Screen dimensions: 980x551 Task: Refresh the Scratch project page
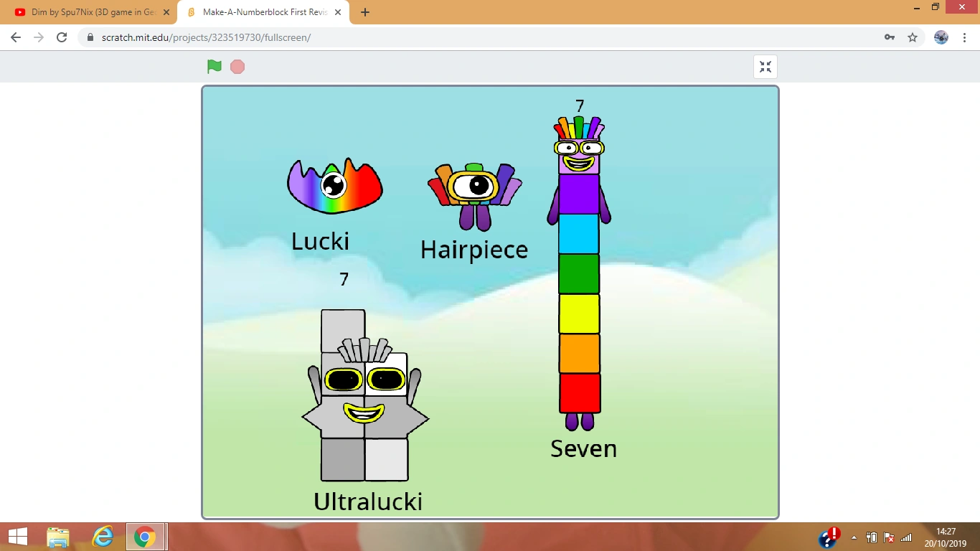(x=61, y=37)
